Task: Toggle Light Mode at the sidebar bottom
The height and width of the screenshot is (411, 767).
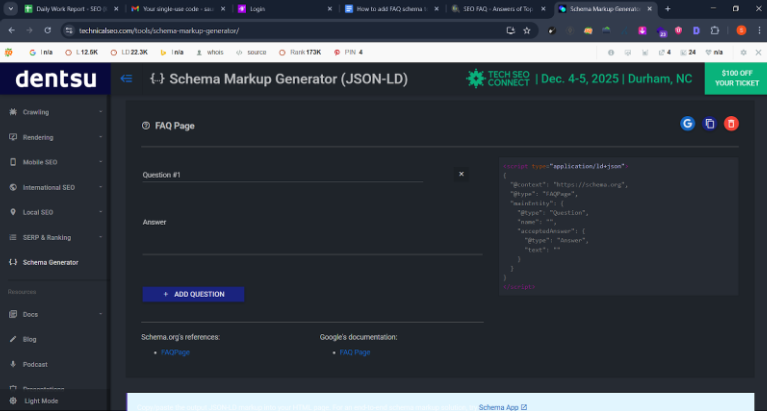Action: [x=40, y=400]
